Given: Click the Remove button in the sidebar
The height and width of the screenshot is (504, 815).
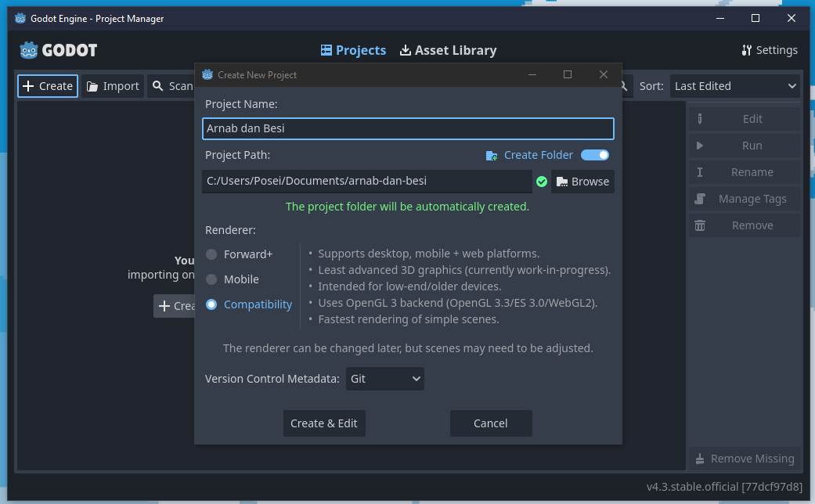Looking at the screenshot, I should click(x=745, y=225).
